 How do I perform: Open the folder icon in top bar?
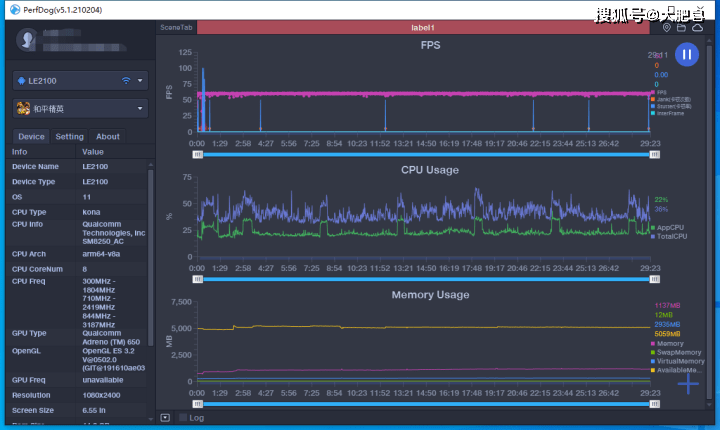point(681,28)
